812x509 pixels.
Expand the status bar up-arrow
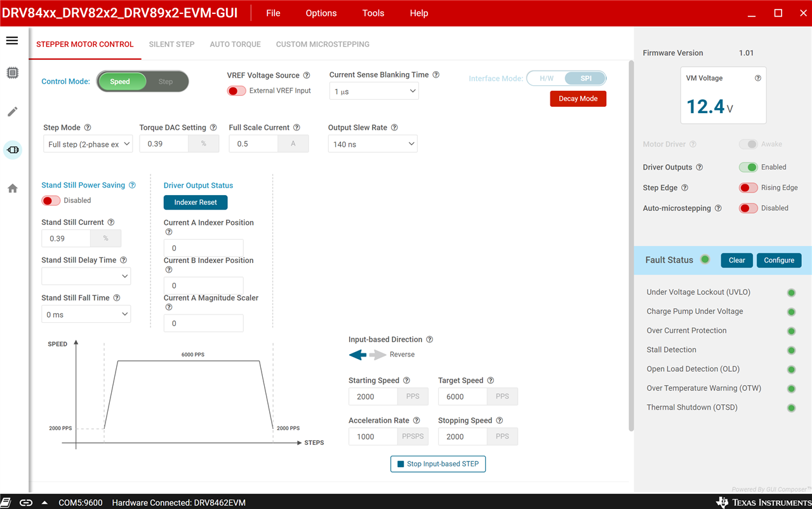point(44,502)
